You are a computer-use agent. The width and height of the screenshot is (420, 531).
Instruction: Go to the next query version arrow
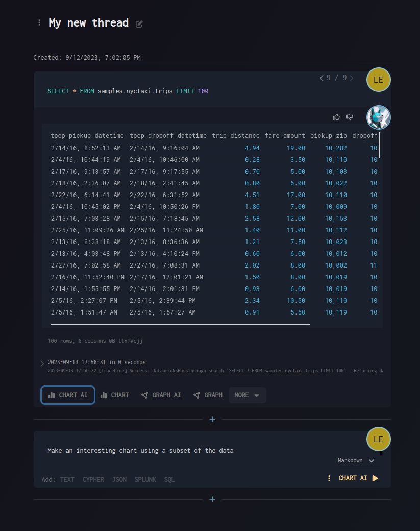click(352, 78)
